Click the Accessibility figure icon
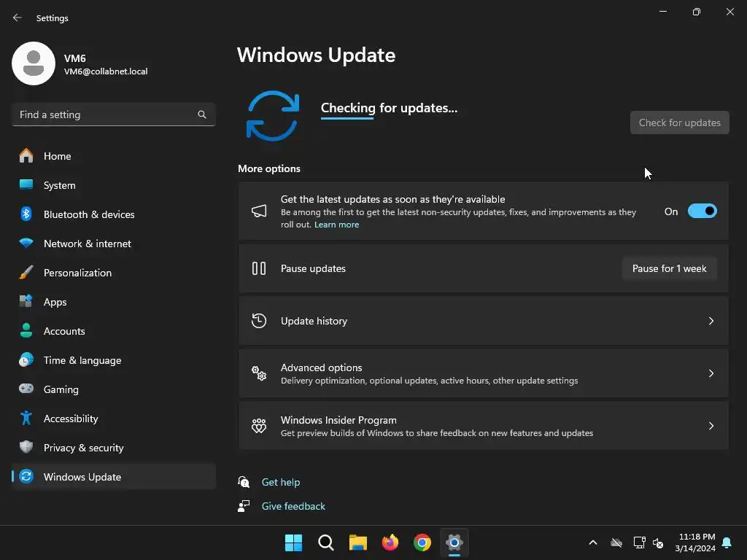Image resolution: width=747 pixels, height=560 pixels. pos(26,418)
